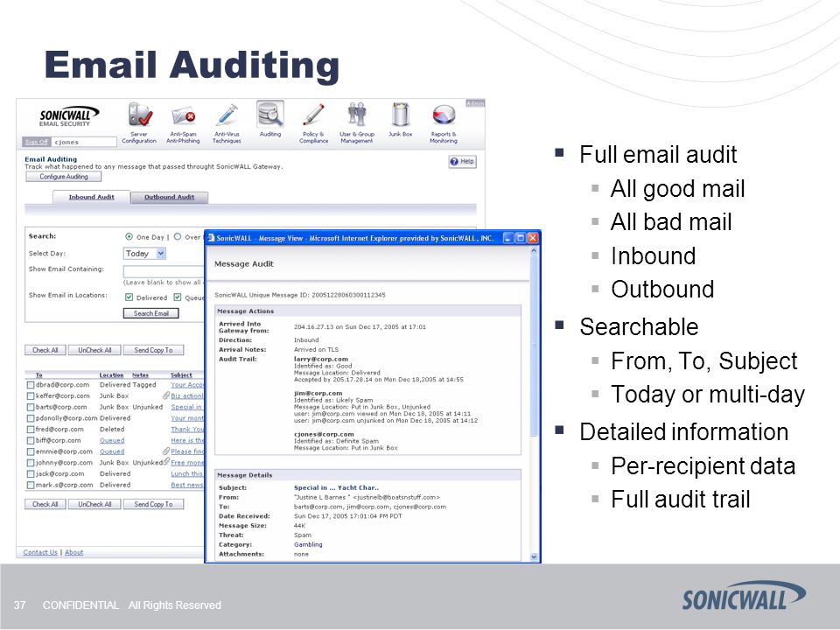The height and width of the screenshot is (630, 840).
Task: Click attachment paperclip icon for johnny@corp.com
Action: [166, 462]
